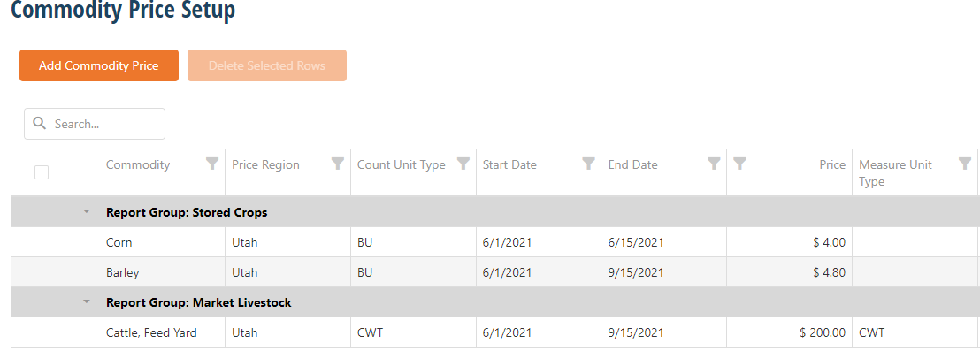The height and width of the screenshot is (351, 980).
Task: Click the Delete Selected Rows button
Action: (267, 65)
